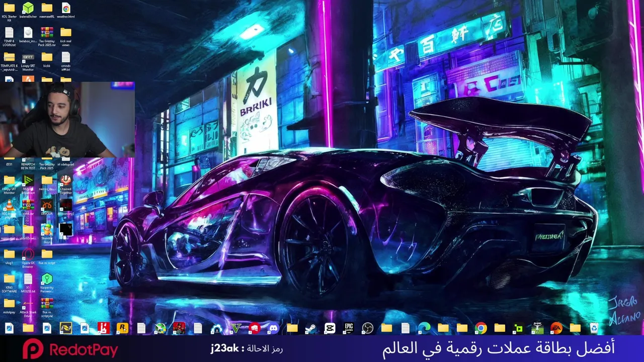This screenshot has height=362, width=644.
Task: Open VLC media player
Action: pos(9,208)
